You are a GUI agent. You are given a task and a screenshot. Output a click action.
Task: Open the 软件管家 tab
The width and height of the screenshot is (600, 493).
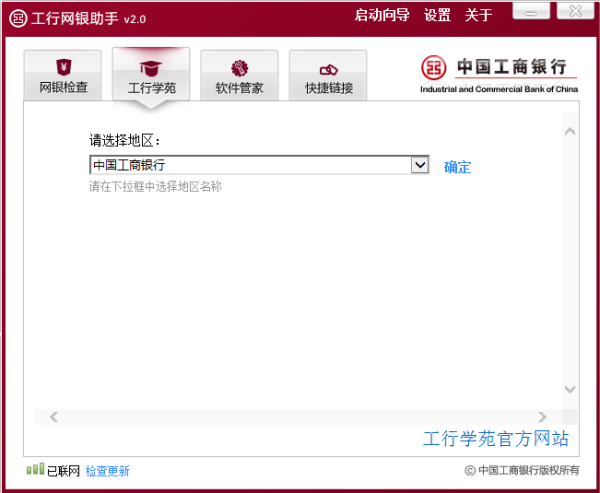pyautogui.click(x=240, y=75)
